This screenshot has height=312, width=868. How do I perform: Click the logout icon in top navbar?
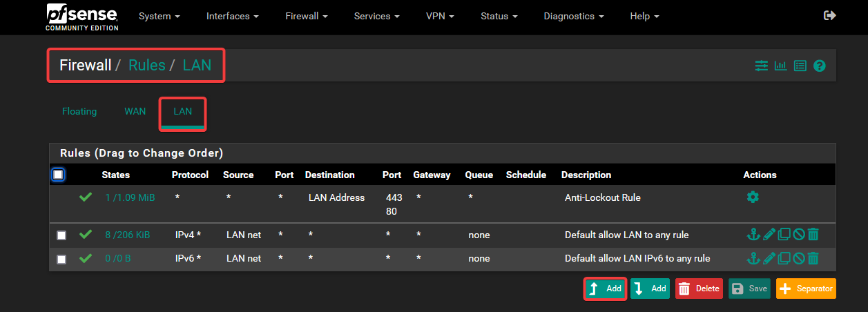point(830,16)
